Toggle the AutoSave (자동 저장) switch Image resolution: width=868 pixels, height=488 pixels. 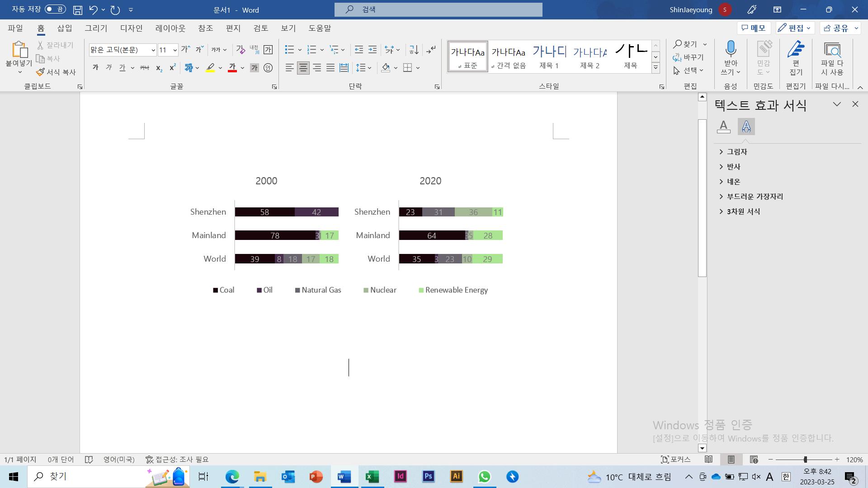click(x=55, y=9)
